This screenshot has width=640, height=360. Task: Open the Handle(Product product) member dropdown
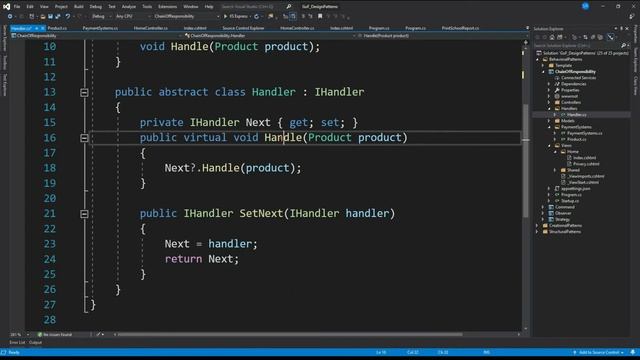click(442, 36)
